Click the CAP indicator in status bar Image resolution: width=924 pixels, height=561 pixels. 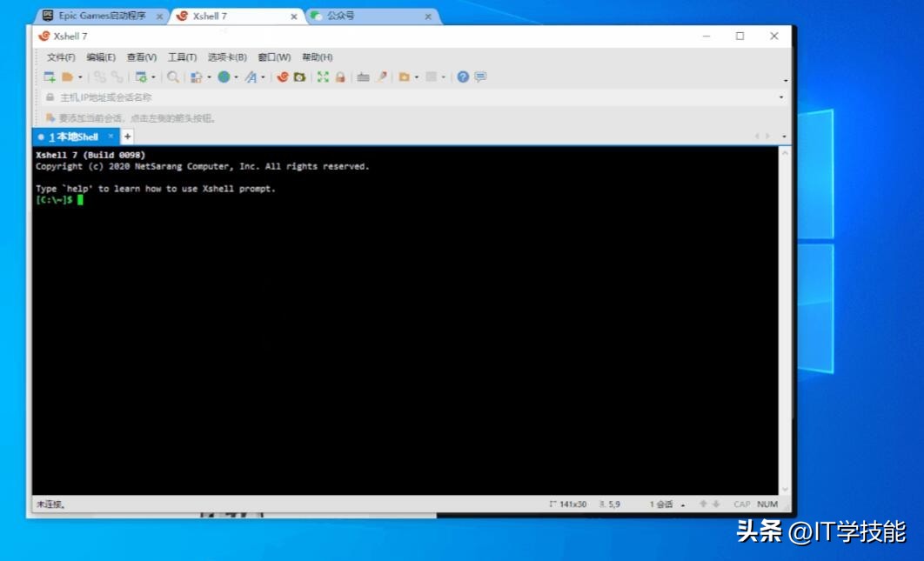(x=742, y=504)
